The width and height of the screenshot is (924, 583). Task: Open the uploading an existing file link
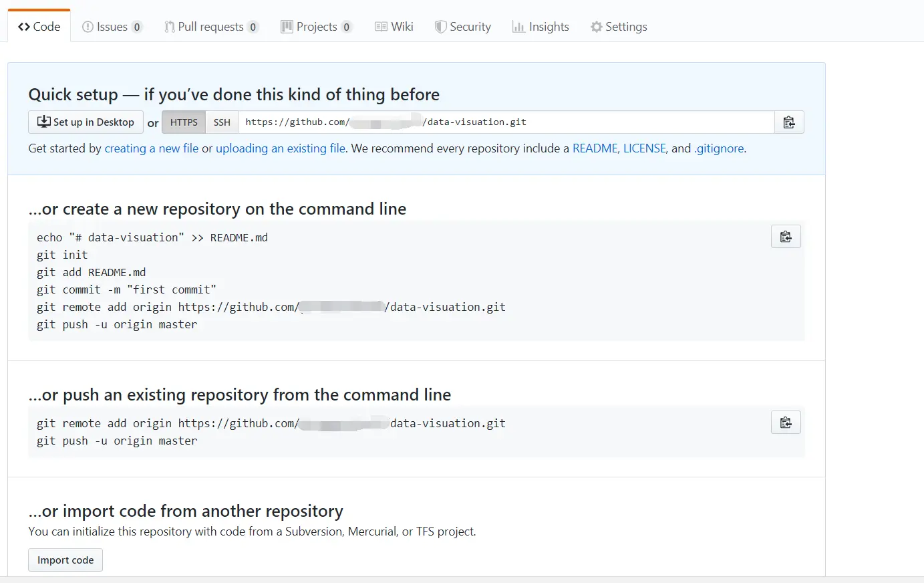pos(281,148)
